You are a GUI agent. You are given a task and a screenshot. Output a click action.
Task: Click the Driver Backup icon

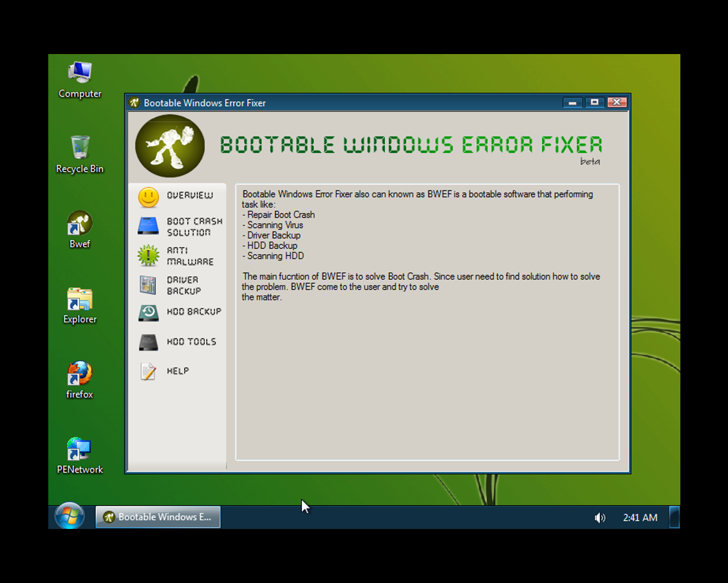(149, 285)
